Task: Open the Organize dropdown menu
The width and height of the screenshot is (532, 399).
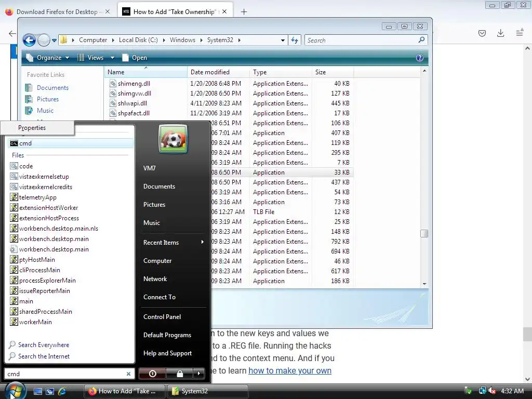Action: tap(48, 58)
